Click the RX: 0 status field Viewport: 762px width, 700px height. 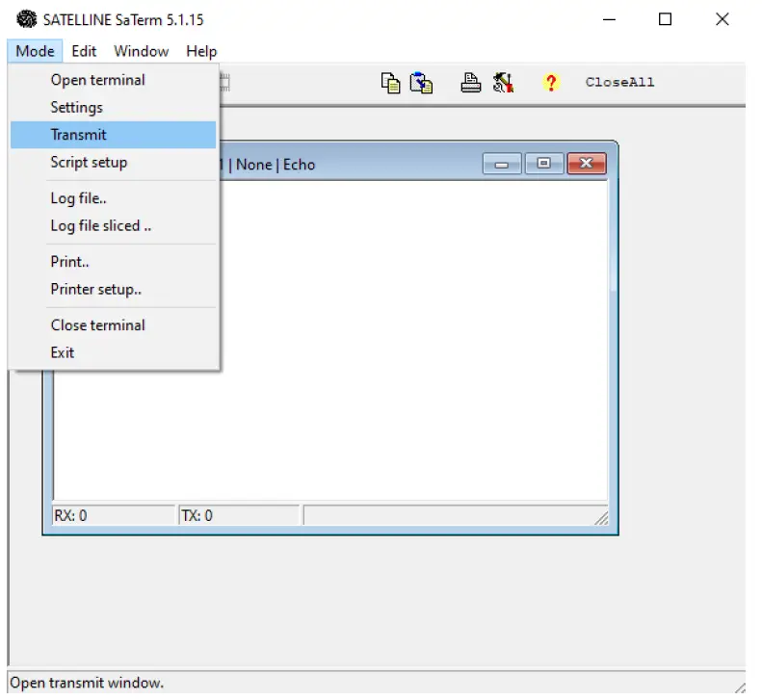114,516
